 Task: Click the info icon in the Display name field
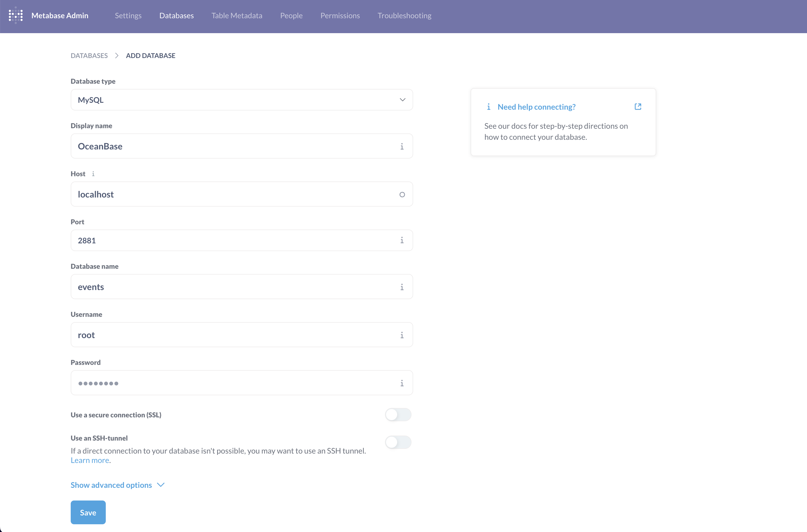[402, 147]
